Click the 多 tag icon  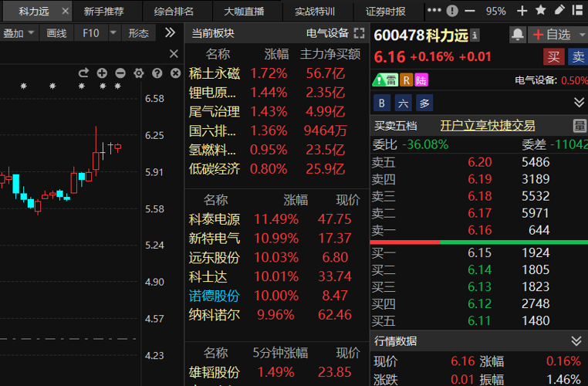(424, 103)
